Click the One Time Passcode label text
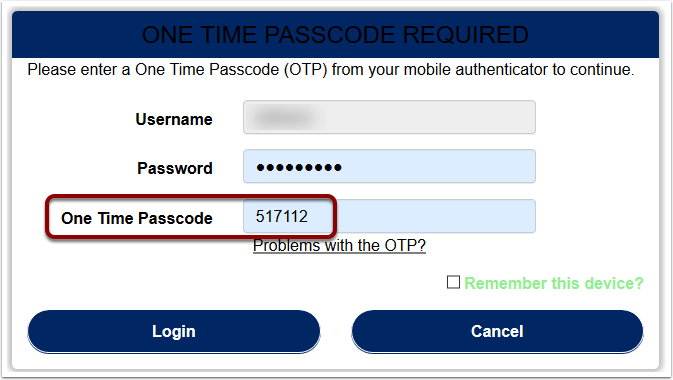The image size is (673, 380). [x=137, y=218]
